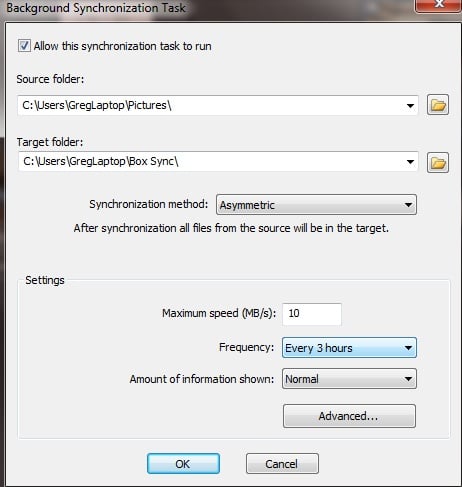Viewport: 462px width, 487px height.
Task: Open the Advanced... settings button
Action: (x=349, y=416)
